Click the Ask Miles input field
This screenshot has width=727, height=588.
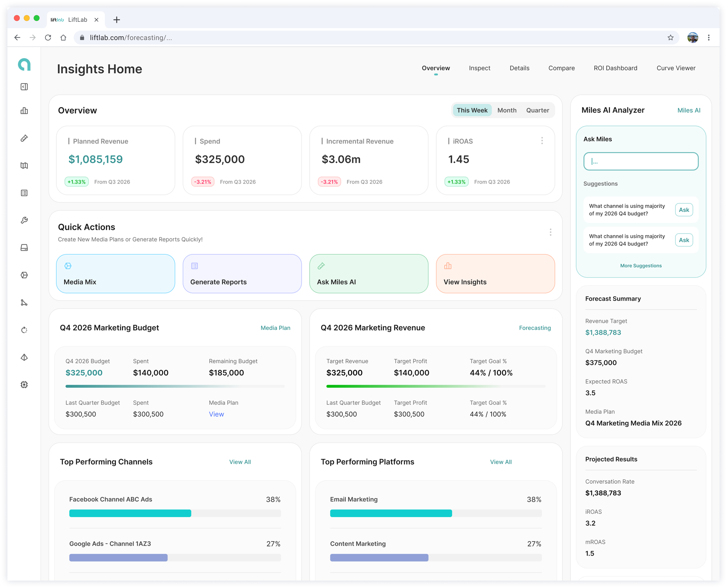(640, 161)
